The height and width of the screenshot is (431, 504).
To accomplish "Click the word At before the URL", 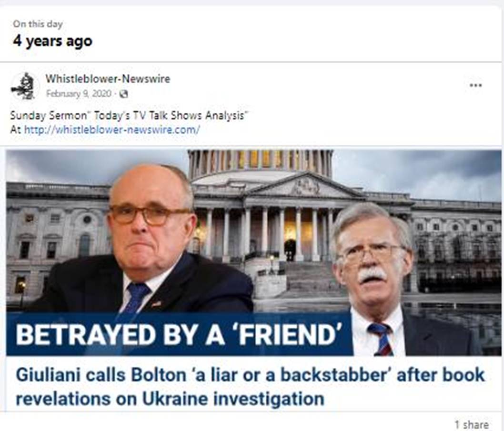I will (x=16, y=130).
